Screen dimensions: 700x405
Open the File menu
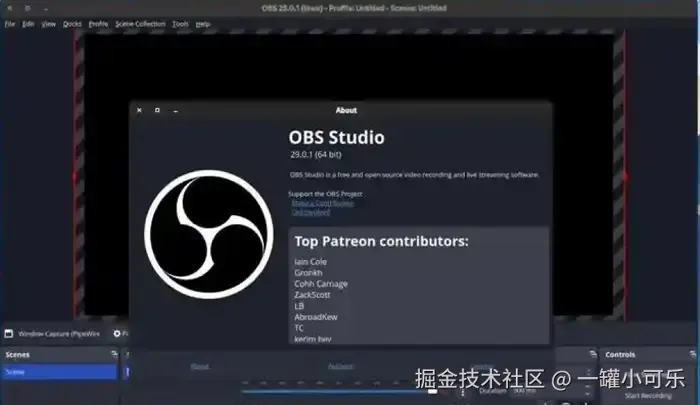pyautogui.click(x=10, y=24)
